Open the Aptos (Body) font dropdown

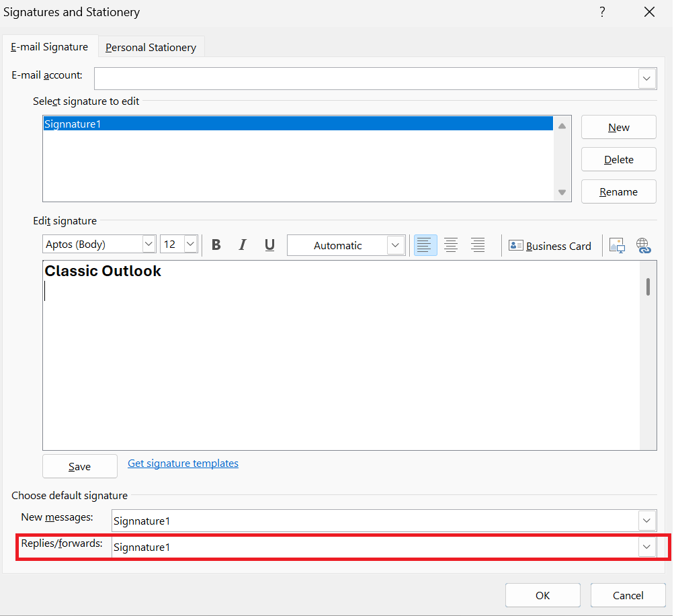pos(149,244)
